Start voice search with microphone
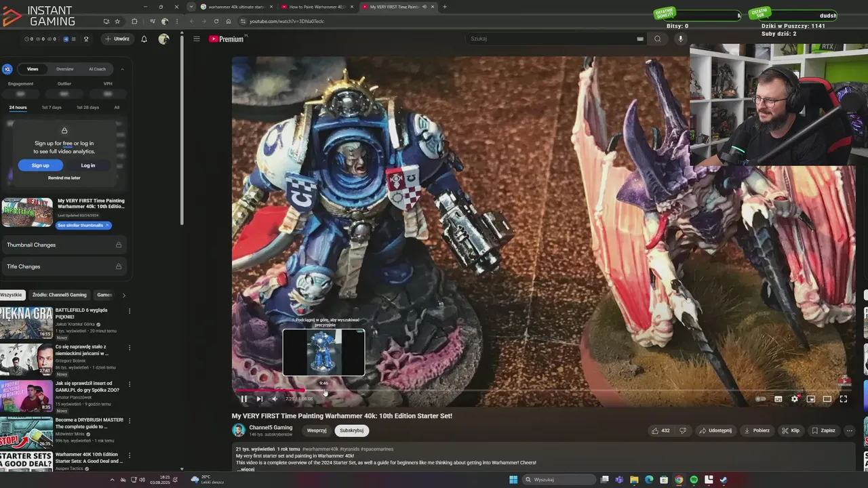 click(x=681, y=39)
